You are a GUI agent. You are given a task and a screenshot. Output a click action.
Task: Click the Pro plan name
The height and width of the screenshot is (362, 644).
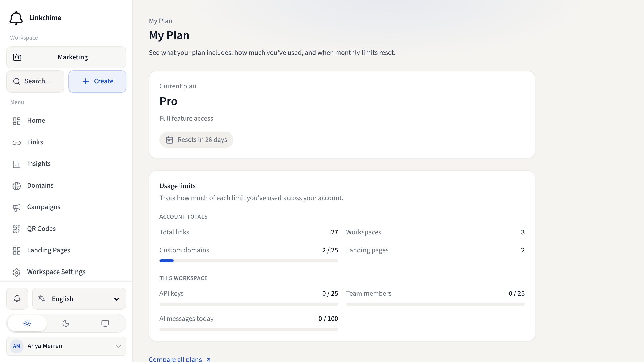(169, 101)
